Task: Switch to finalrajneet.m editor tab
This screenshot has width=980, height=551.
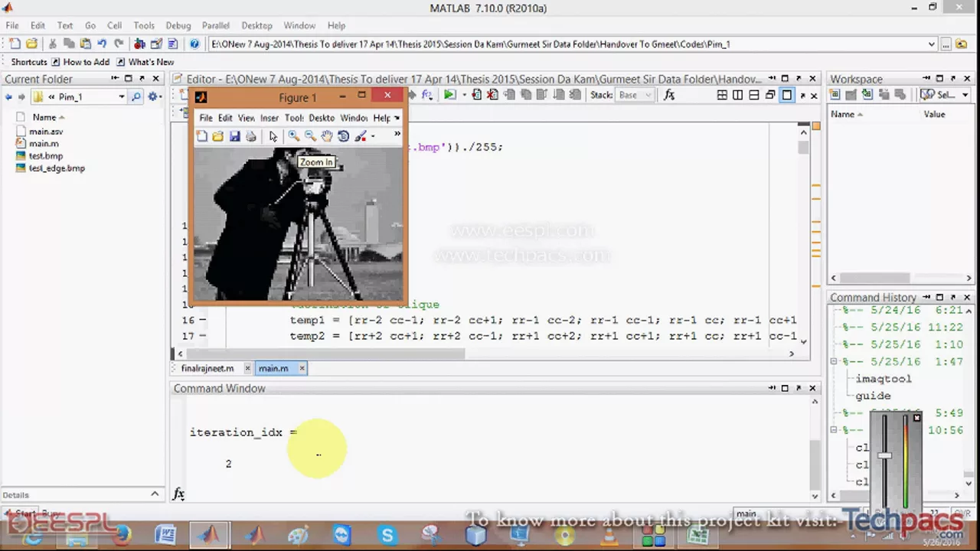Action: (207, 369)
